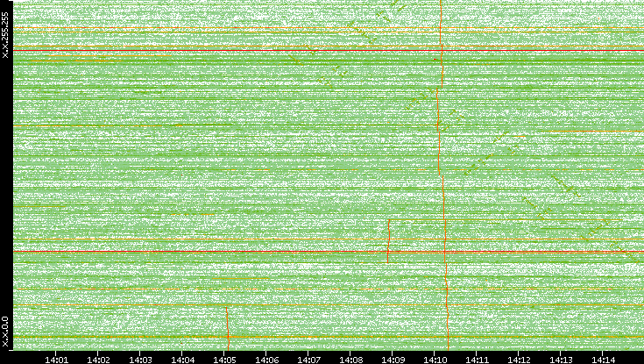This screenshot has height=364, width=644.
Task: Click the 14:14 time axis label
Action: point(603,360)
